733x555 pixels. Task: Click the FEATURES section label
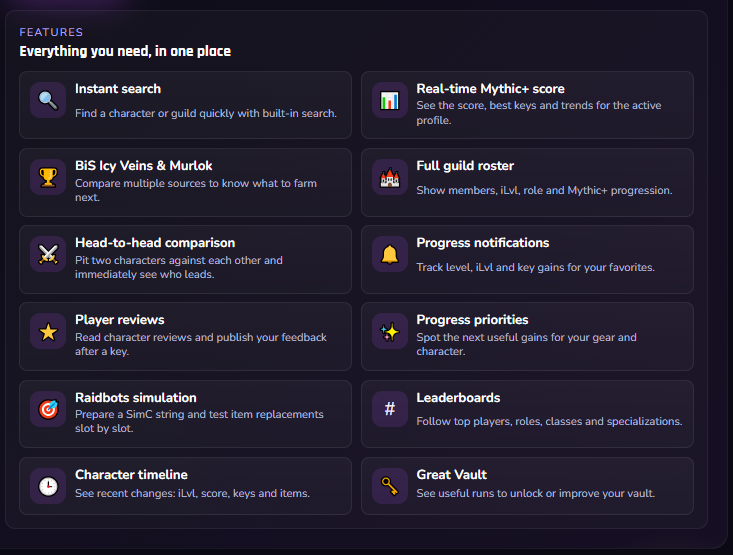point(51,32)
